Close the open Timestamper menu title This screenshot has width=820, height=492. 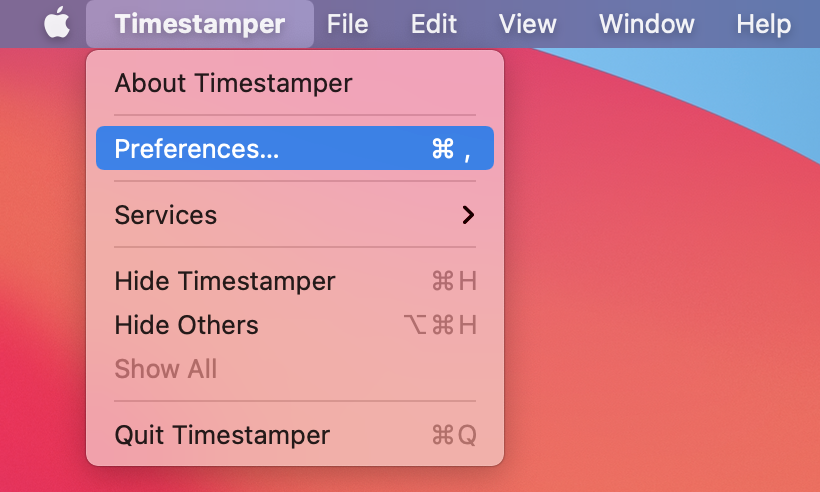tap(199, 23)
